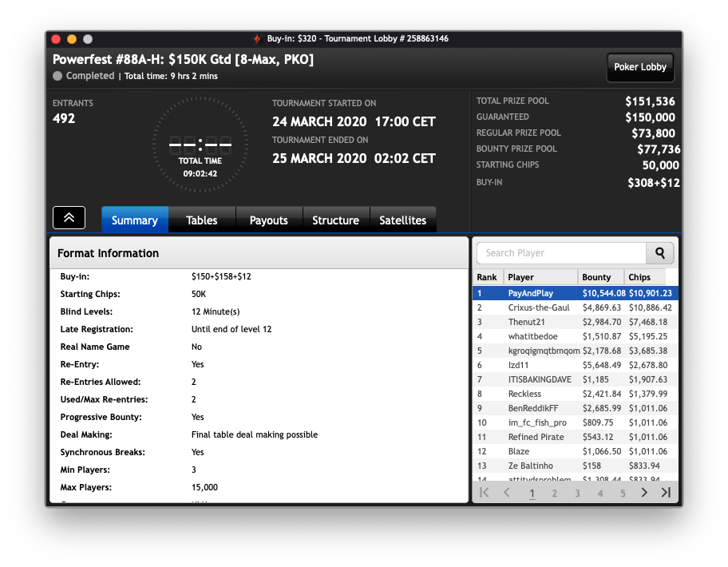Screen dimensions: 728x567
Task: Select the Satellites tab
Action: tap(402, 220)
